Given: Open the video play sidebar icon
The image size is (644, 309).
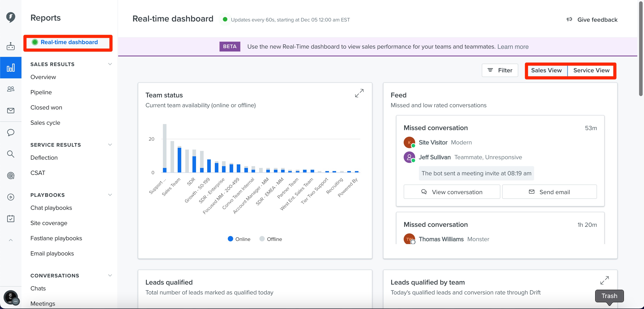Looking at the screenshot, I should pos(11,197).
